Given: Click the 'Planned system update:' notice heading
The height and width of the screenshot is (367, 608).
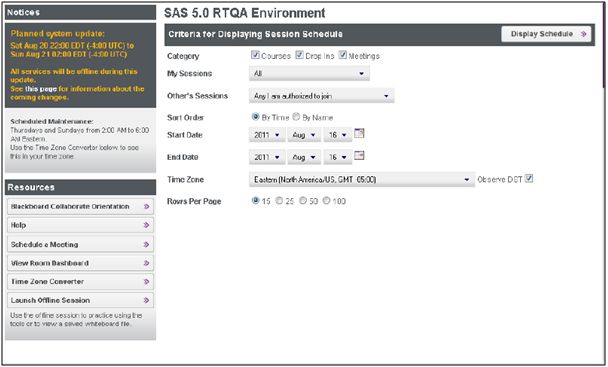Looking at the screenshot, I should pos(57,34).
